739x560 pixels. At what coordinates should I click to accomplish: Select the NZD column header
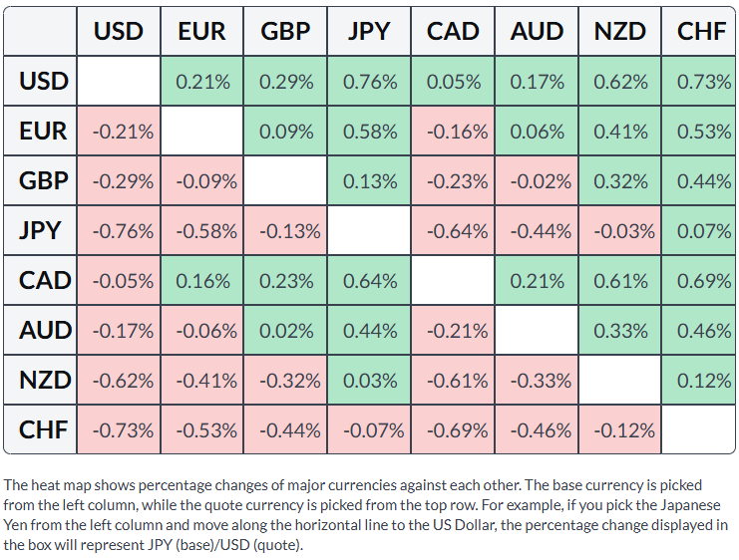coord(619,31)
